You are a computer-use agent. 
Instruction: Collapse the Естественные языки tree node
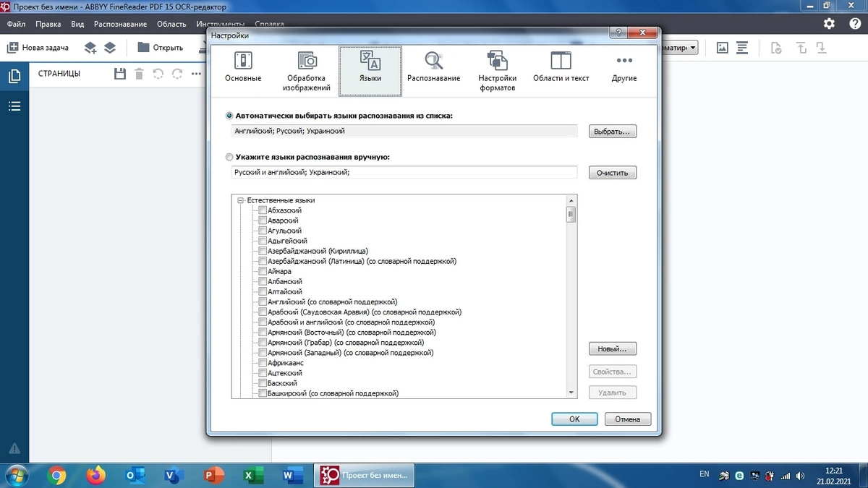click(241, 200)
